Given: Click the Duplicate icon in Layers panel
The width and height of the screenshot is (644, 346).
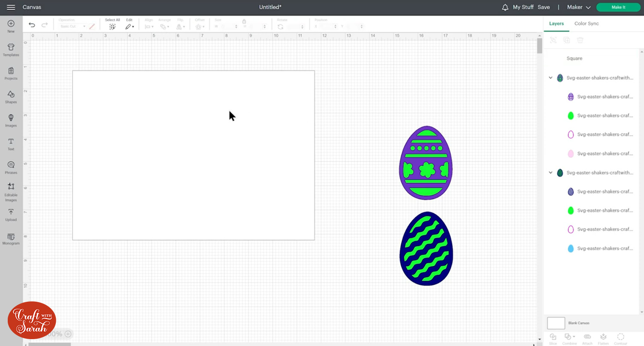Looking at the screenshot, I should [x=567, y=40].
